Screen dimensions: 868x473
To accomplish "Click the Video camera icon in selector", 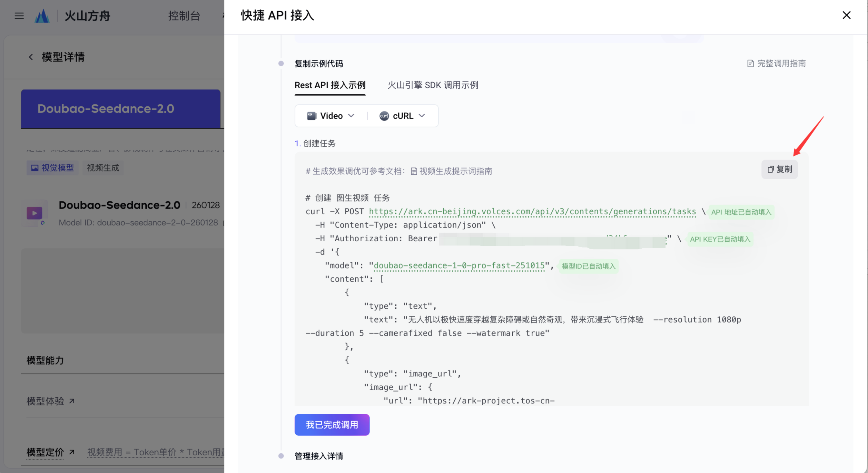I will pyautogui.click(x=312, y=116).
